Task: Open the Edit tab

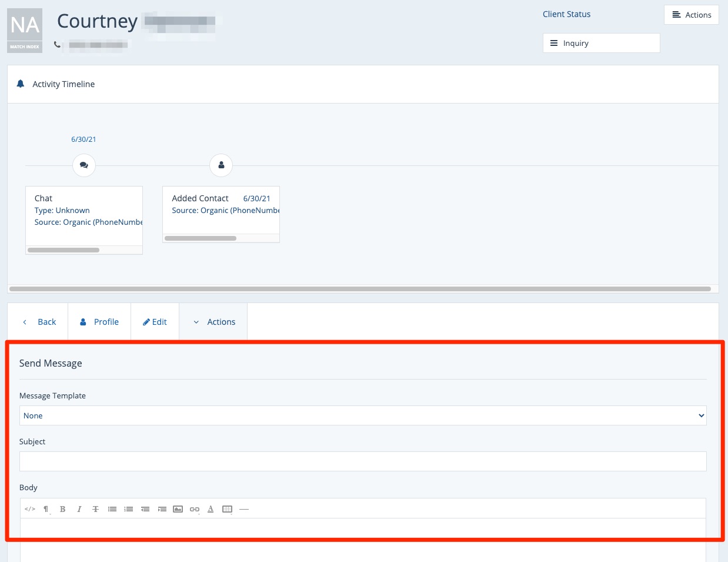Action: [x=155, y=322]
